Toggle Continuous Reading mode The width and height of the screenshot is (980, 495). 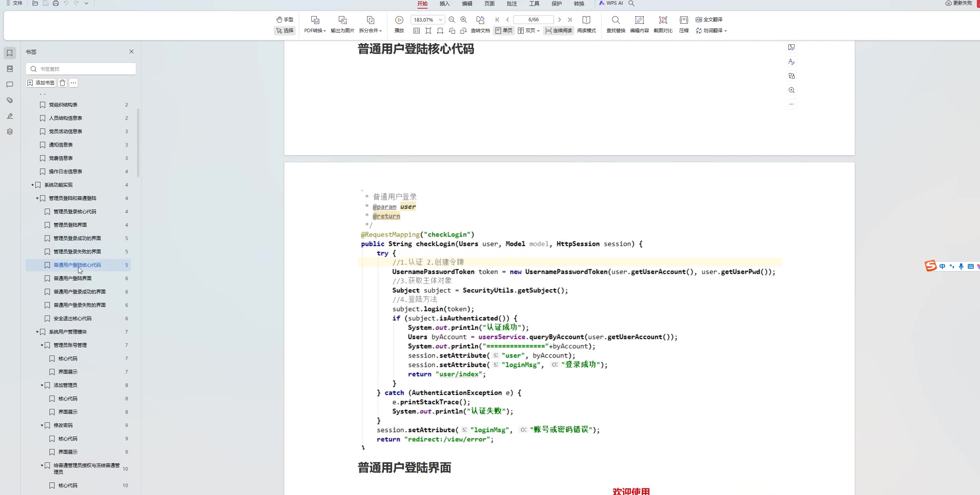pyautogui.click(x=559, y=31)
